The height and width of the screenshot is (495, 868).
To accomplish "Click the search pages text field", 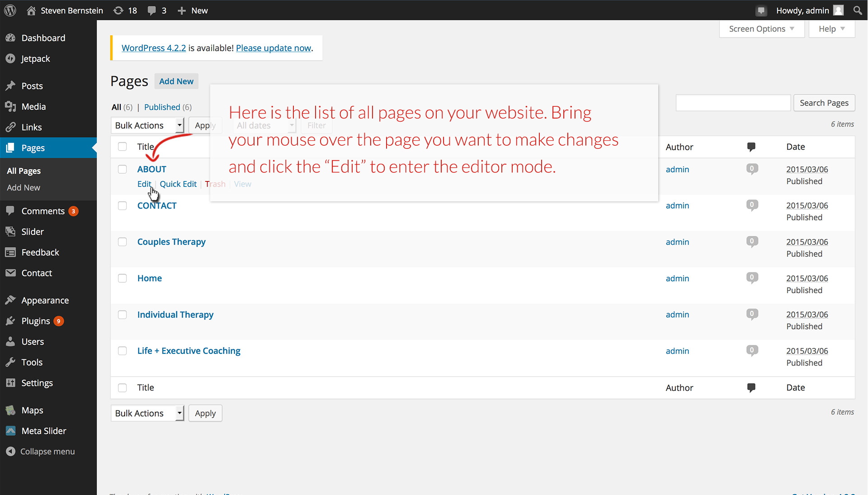I will (x=733, y=103).
